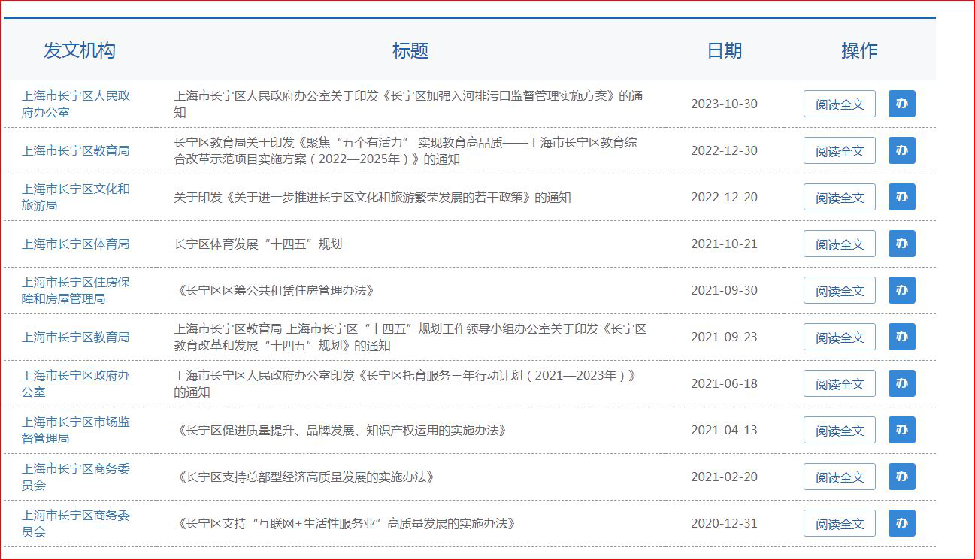Click 阅读全文 for the 2023-10-30 document

pos(840,104)
